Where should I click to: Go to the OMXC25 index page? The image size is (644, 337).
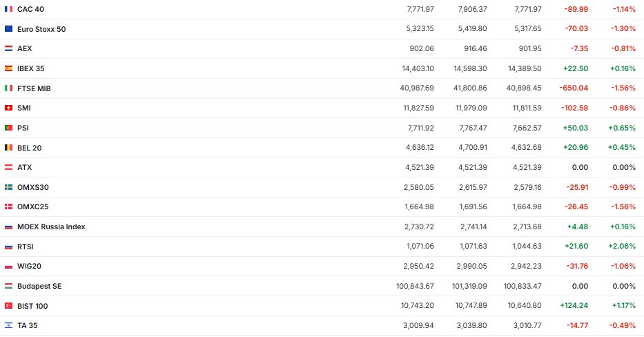click(x=32, y=206)
